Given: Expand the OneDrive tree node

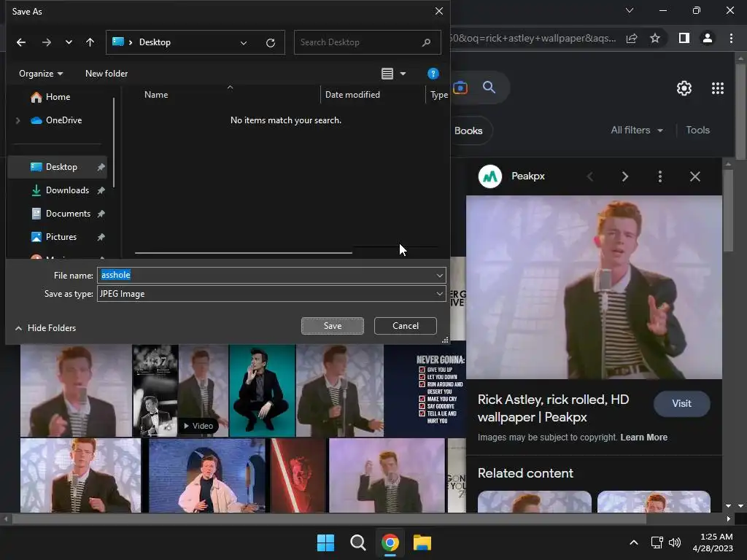Looking at the screenshot, I should [x=18, y=120].
